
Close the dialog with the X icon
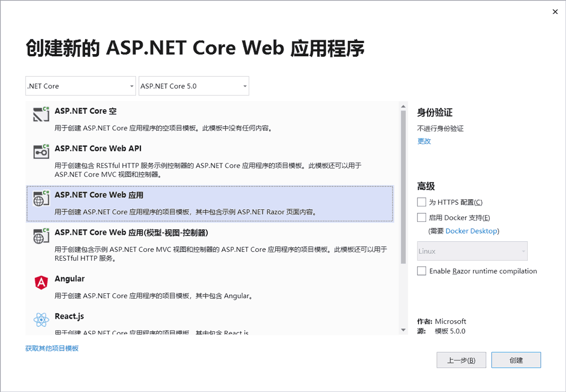pyautogui.click(x=555, y=12)
